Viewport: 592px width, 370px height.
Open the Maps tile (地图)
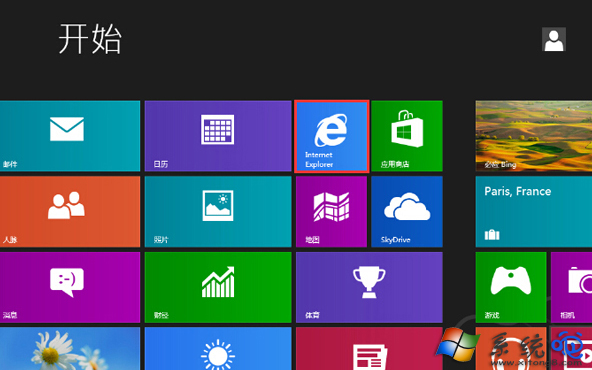click(x=331, y=212)
